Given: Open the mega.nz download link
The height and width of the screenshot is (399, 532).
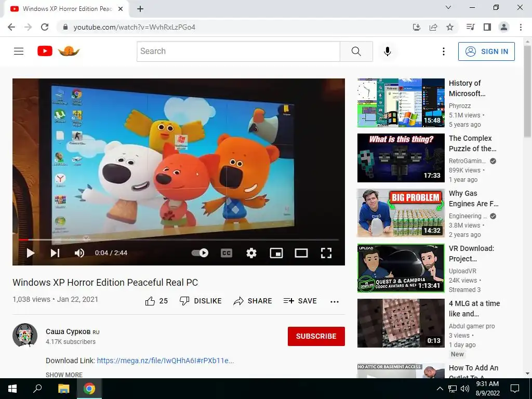Looking at the screenshot, I should pos(166,361).
